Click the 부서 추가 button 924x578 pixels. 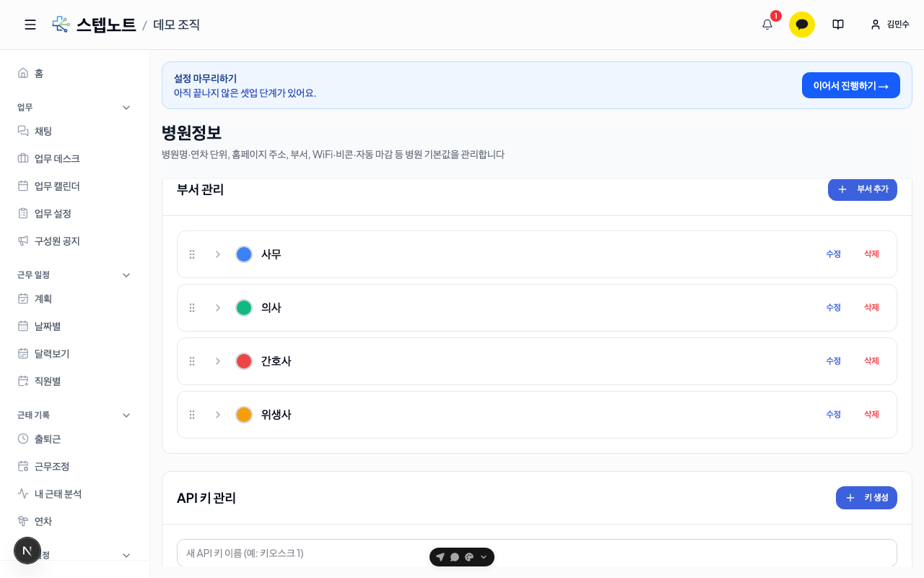(863, 189)
